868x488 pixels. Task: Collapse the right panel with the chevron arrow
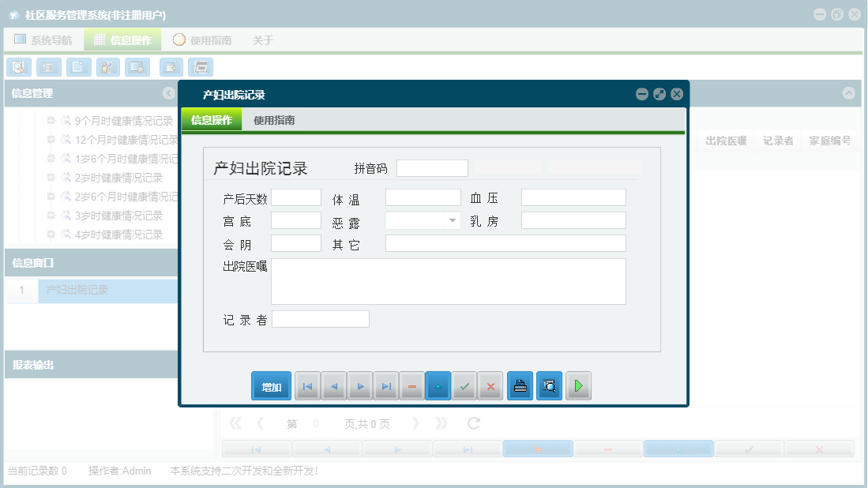tap(849, 93)
